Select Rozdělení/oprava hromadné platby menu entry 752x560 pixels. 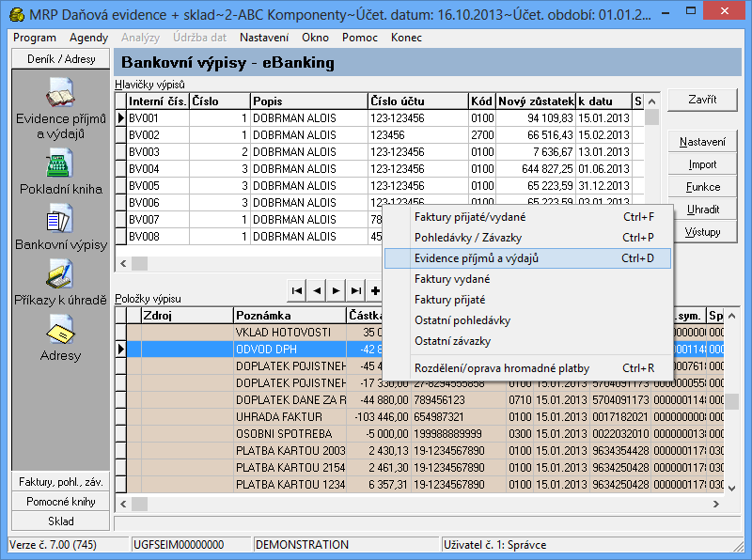tap(501, 368)
